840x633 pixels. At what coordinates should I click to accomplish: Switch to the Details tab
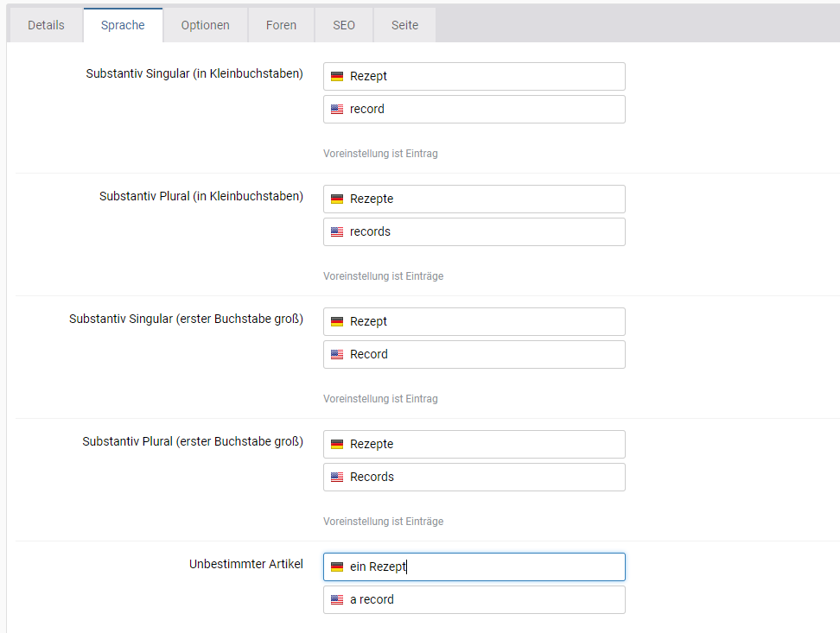point(46,25)
